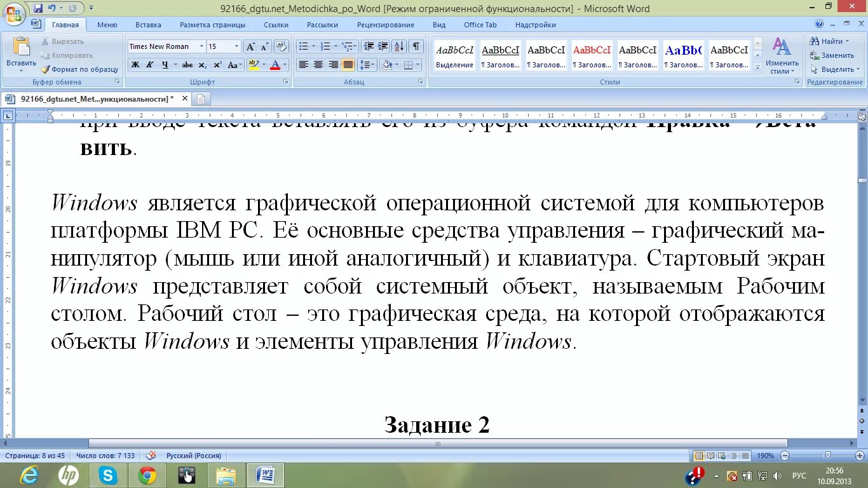Click the Вырезать cut button
This screenshot has height=488, width=868.
click(x=62, y=41)
